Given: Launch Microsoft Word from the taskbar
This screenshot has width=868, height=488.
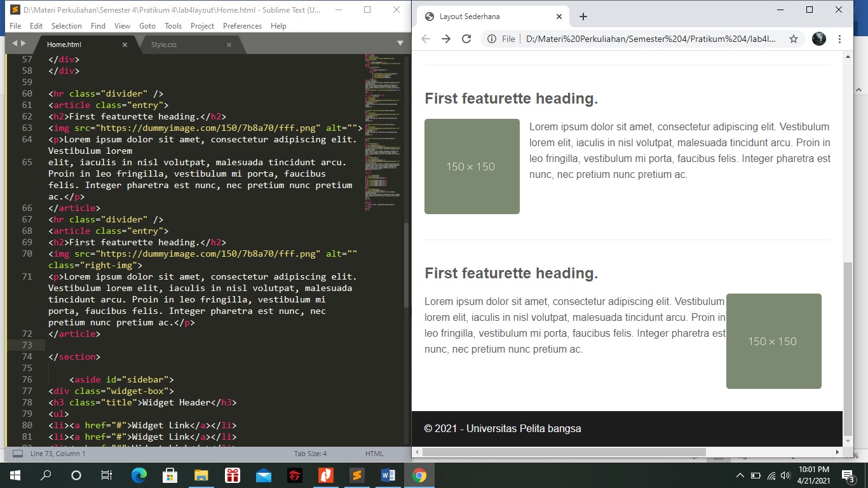Looking at the screenshot, I should (388, 475).
